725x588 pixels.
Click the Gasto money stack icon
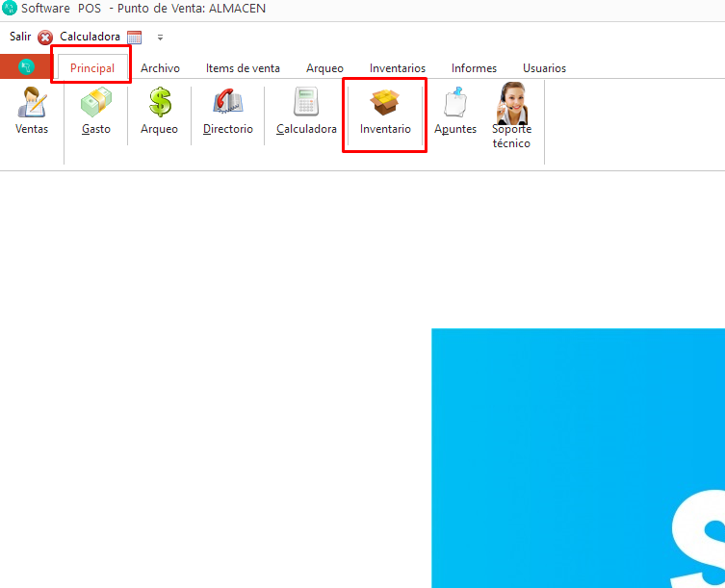click(x=96, y=111)
